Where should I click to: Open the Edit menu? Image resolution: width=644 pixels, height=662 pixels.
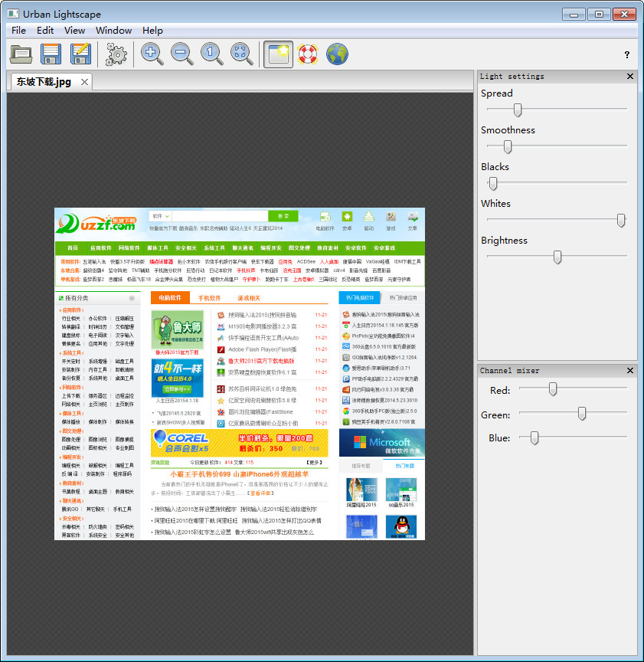(x=44, y=31)
